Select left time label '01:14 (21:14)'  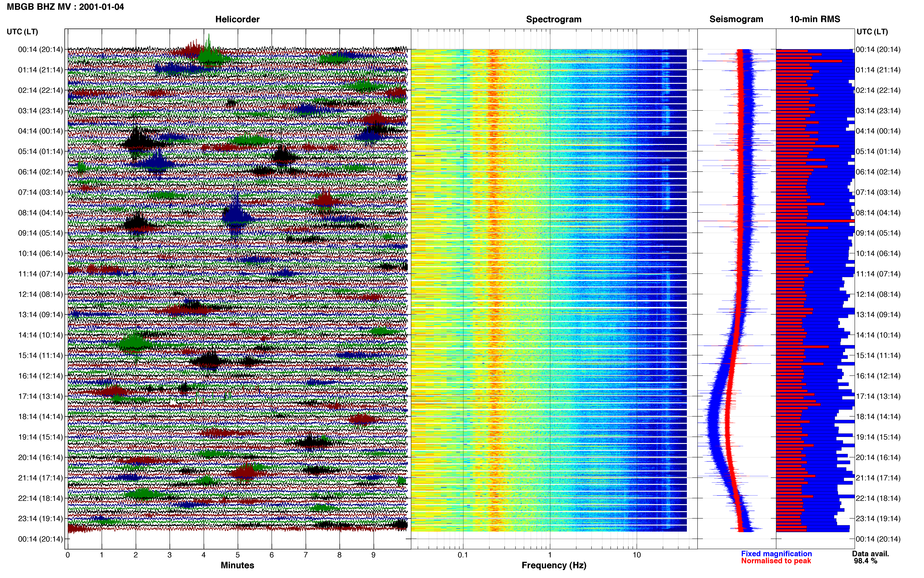click(x=41, y=70)
